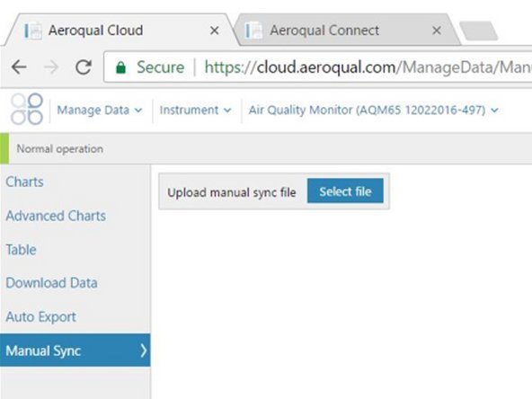Click the browser Back arrow

(19, 66)
